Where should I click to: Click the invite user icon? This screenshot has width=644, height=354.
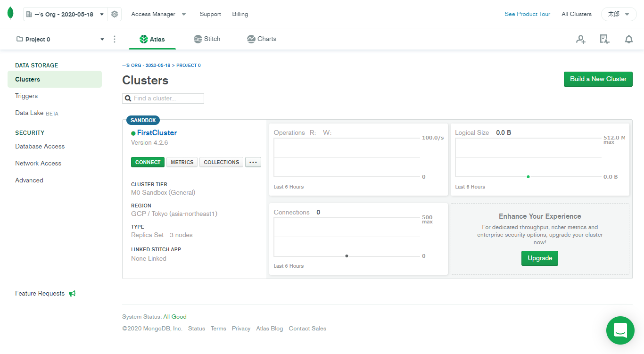pos(581,39)
